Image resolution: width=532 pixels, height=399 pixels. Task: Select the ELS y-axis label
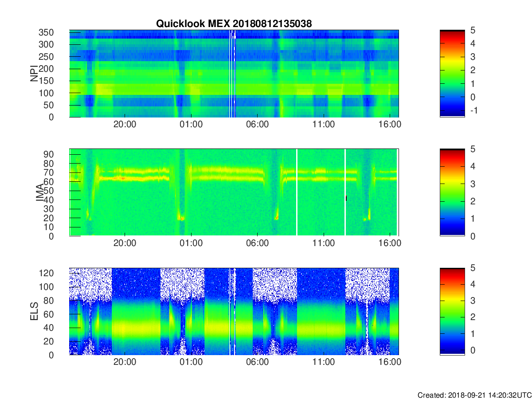pos(34,311)
